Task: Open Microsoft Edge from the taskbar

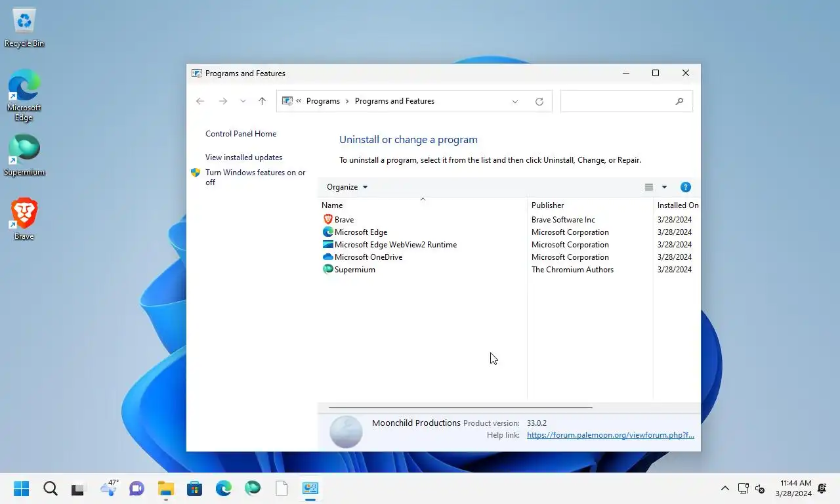Action: (224, 488)
